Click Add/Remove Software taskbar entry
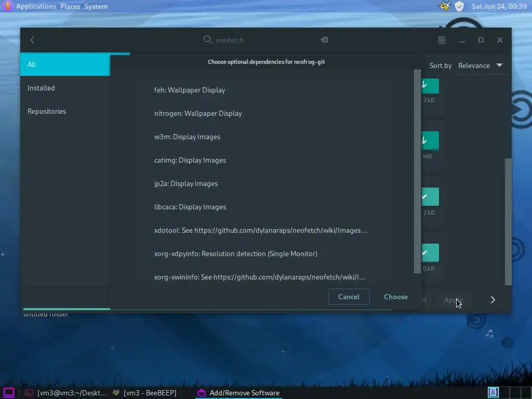Screen dimensions: 532x399 [x=239, y=393]
